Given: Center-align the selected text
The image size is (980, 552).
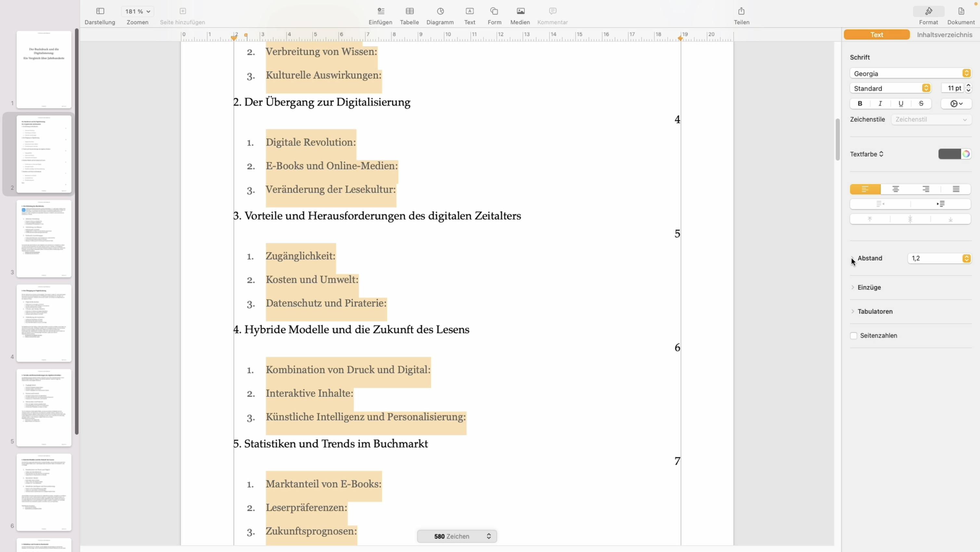Looking at the screenshot, I should [x=895, y=189].
